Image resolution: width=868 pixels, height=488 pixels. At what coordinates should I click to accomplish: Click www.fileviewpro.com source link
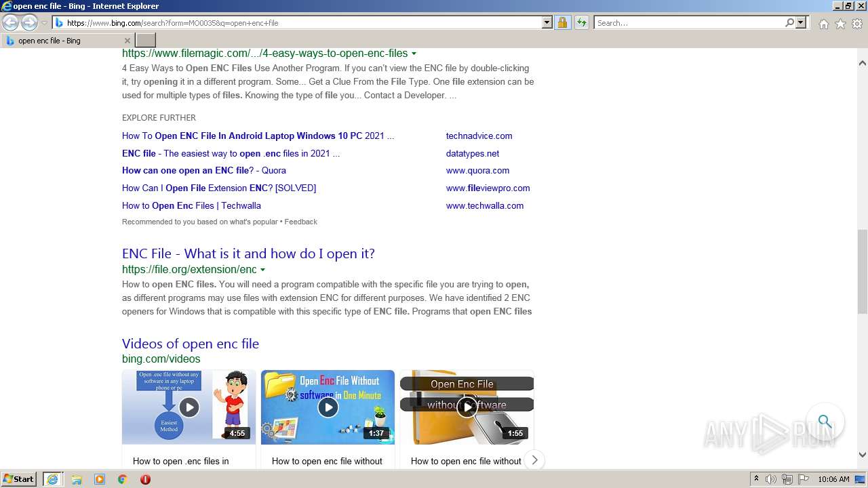click(x=488, y=188)
